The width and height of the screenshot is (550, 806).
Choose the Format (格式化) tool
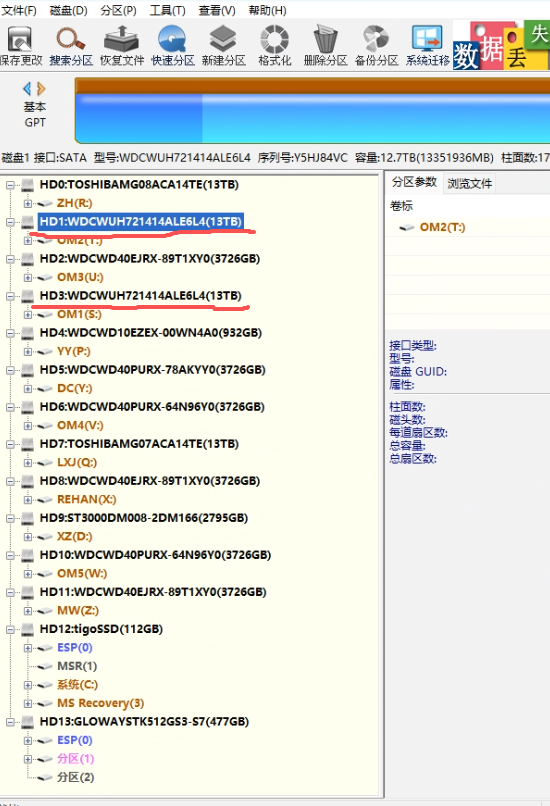[x=274, y=46]
